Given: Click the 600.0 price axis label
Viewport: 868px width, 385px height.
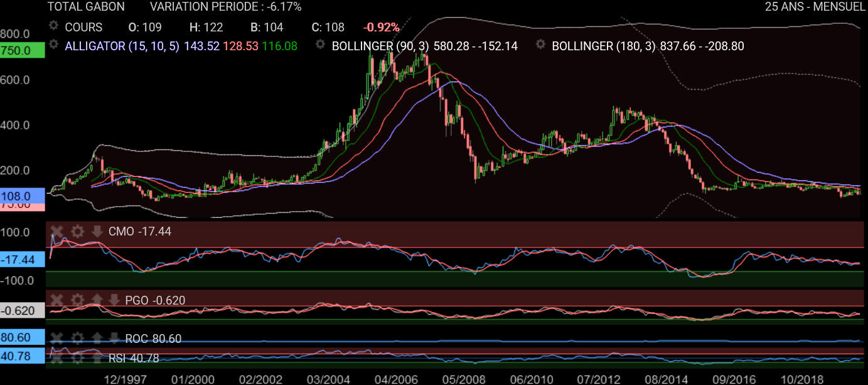Looking at the screenshot, I should click(15, 80).
